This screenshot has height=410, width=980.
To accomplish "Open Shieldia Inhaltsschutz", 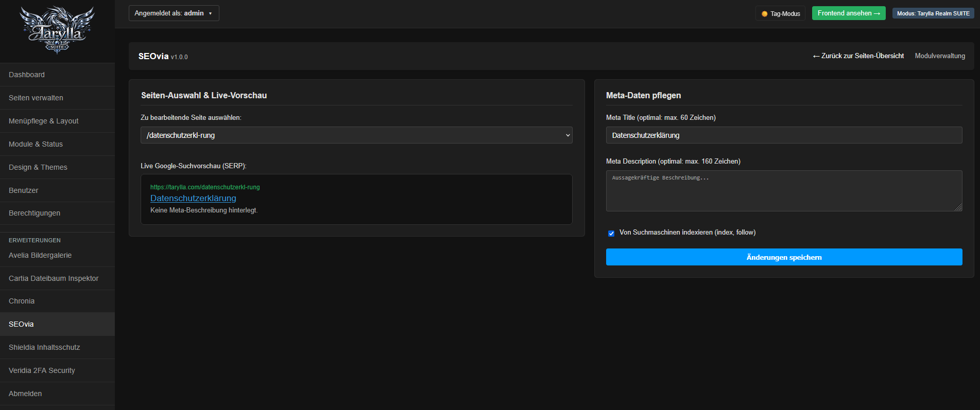I will tap(57, 347).
